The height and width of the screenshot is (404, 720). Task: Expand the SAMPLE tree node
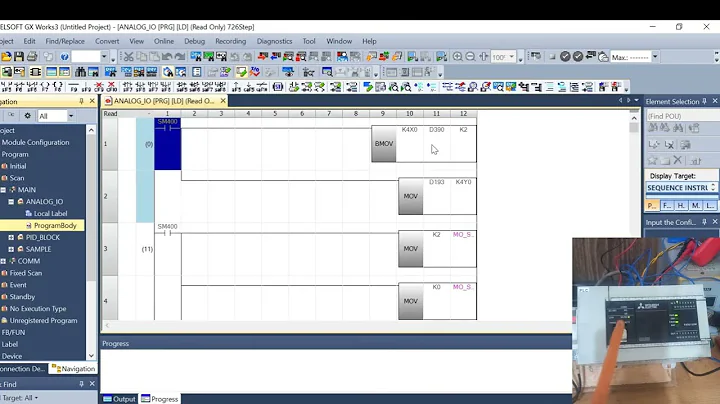[11, 249]
